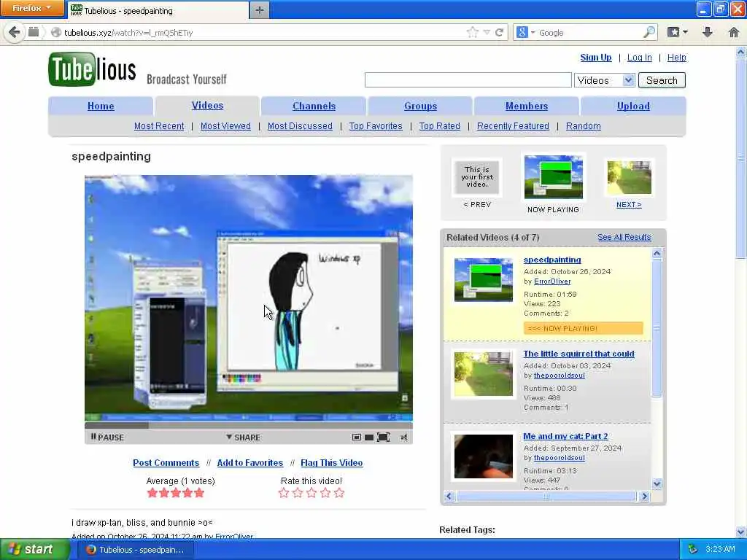Click the browser Back arrow button

point(15,32)
